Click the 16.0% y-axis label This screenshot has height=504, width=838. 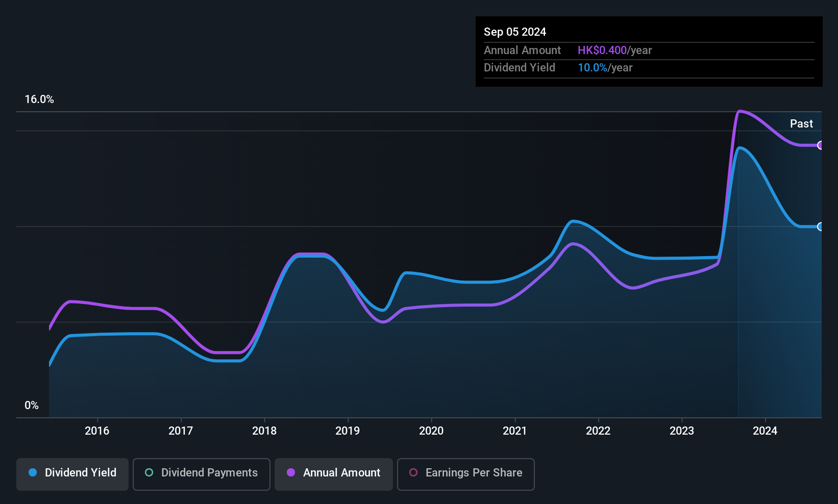coord(39,99)
